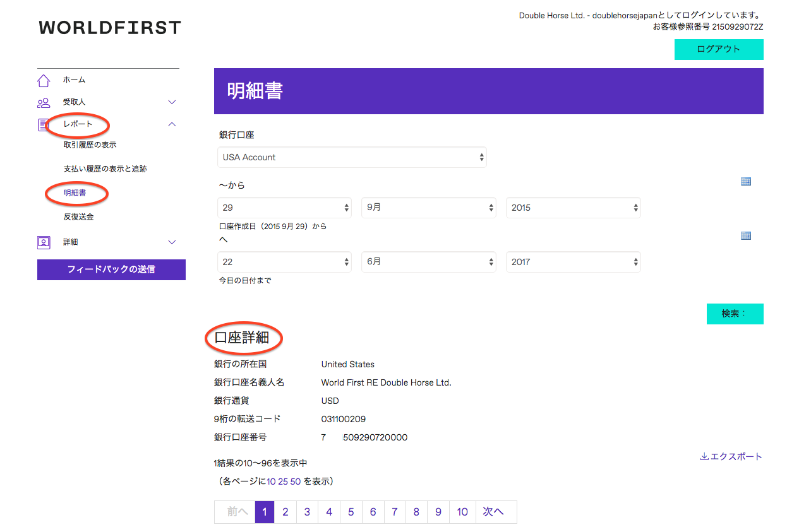The width and height of the screenshot is (811, 532).
Task: Open the 'from' date calendar picker
Action: pyautogui.click(x=745, y=182)
